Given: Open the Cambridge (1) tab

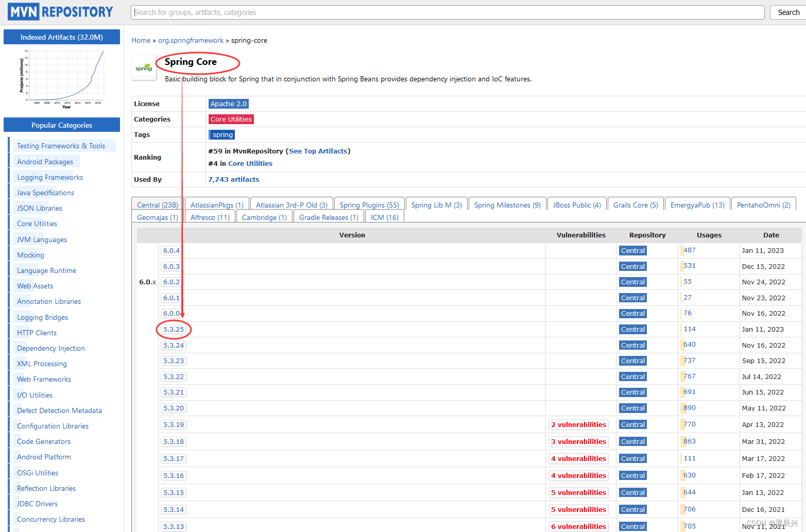Looking at the screenshot, I should pos(264,217).
